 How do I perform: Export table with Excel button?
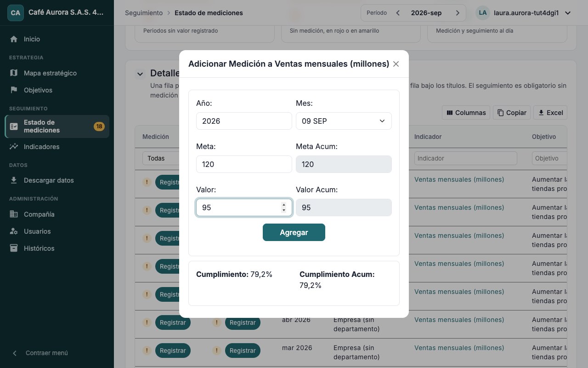[550, 113]
